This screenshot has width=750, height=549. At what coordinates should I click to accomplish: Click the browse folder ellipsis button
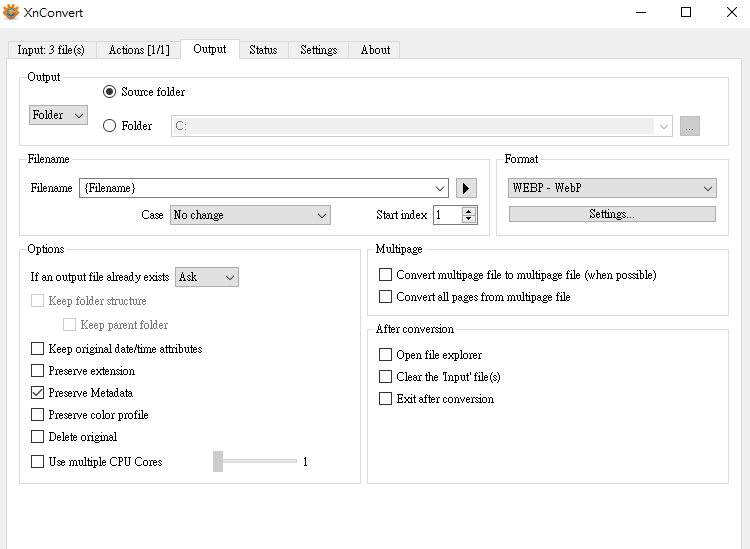[689, 126]
